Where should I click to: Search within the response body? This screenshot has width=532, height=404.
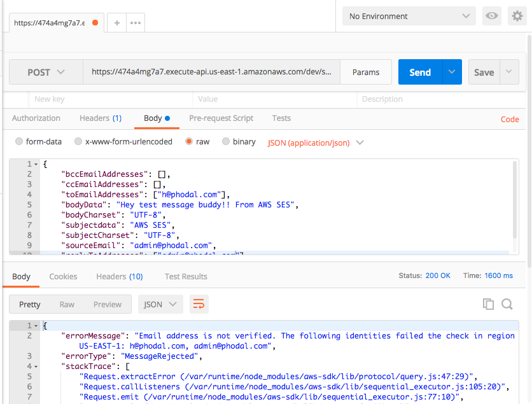[x=507, y=304]
